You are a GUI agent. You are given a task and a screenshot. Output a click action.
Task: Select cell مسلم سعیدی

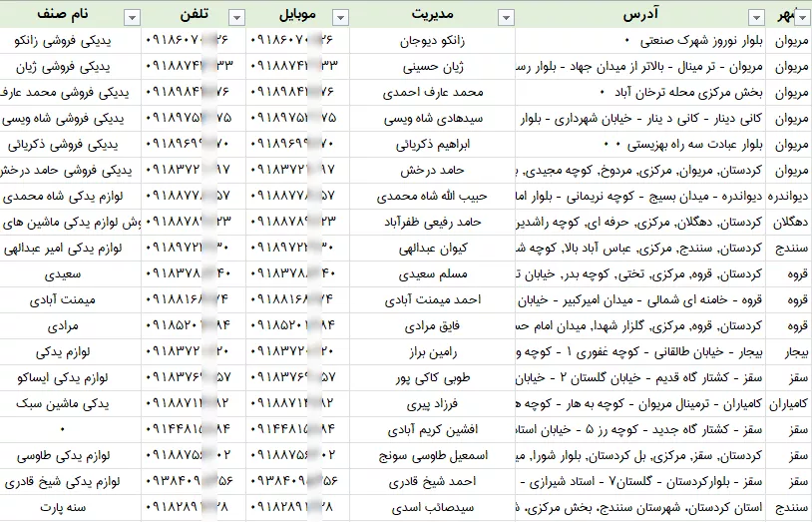pos(432,273)
